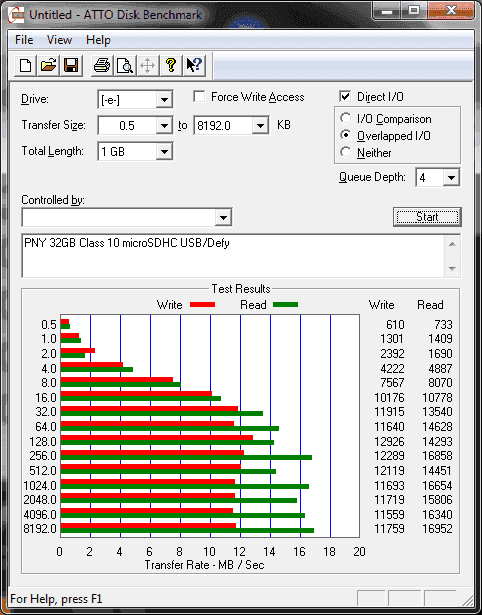Enable the Force Write Access checkbox
The width and height of the screenshot is (482, 615).
tap(199, 96)
